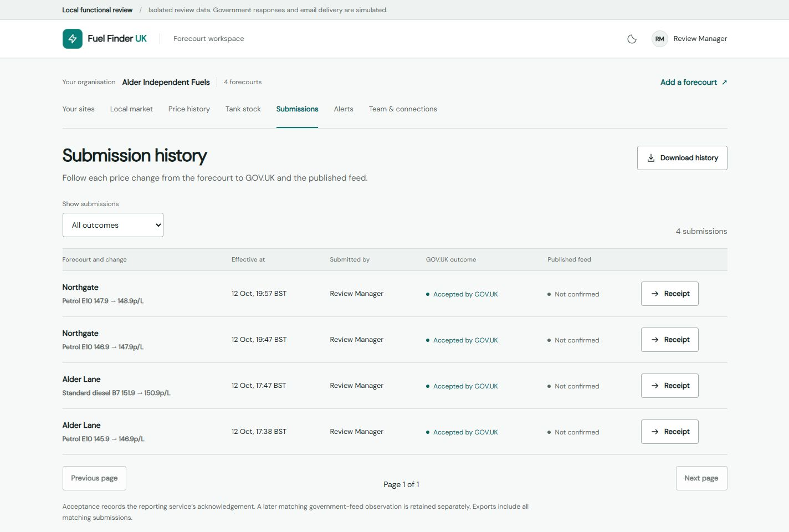Open the Team & connections tab
Viewport: 789px width, 532px height.
click(403, 109)
